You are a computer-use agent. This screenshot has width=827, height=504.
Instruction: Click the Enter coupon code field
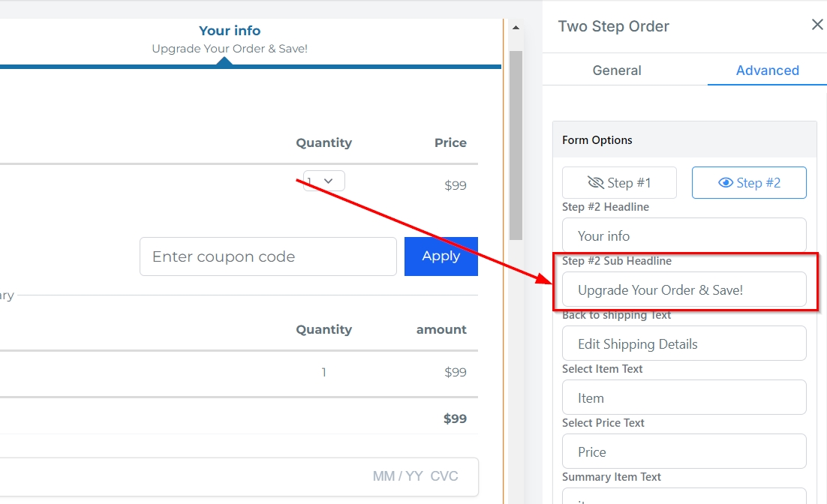268,256
